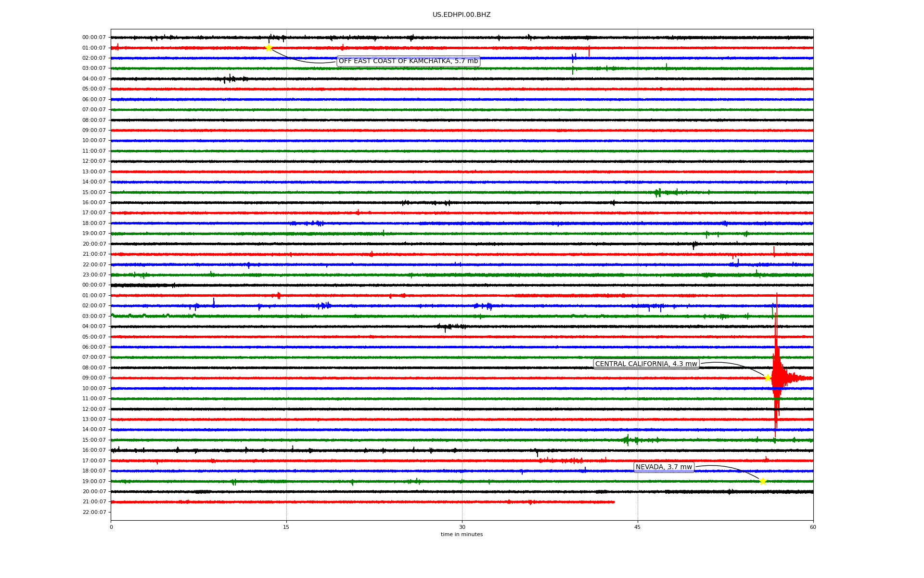Click the 12:00:07 label in the upper half

pyautogui.click(x=94, y=161)
